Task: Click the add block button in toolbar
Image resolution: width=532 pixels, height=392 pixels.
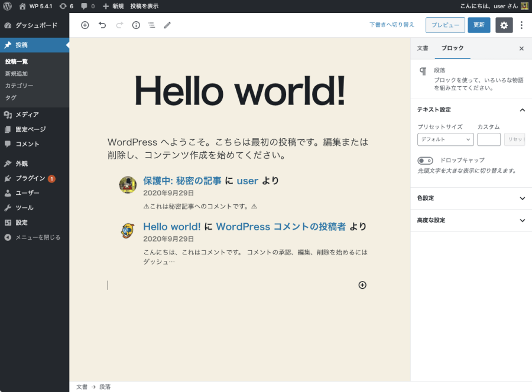Action: [85, 25]
